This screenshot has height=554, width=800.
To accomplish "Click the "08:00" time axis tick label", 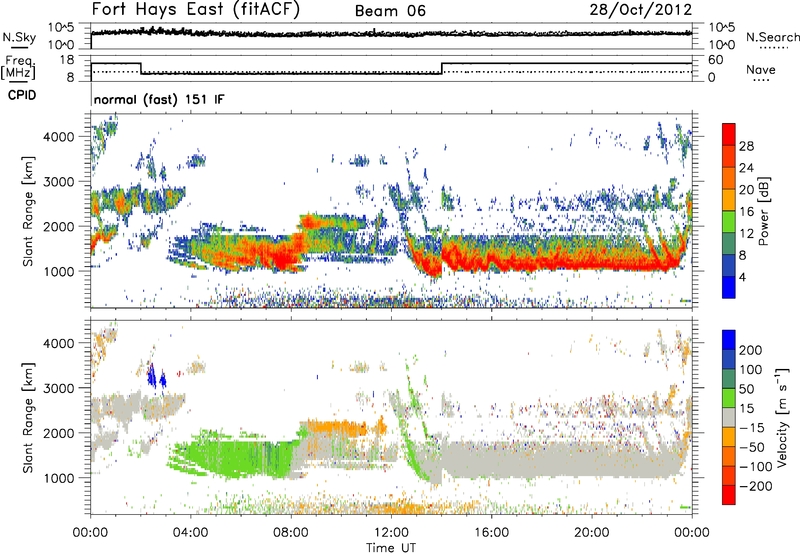I will click(x=291, y=533).
